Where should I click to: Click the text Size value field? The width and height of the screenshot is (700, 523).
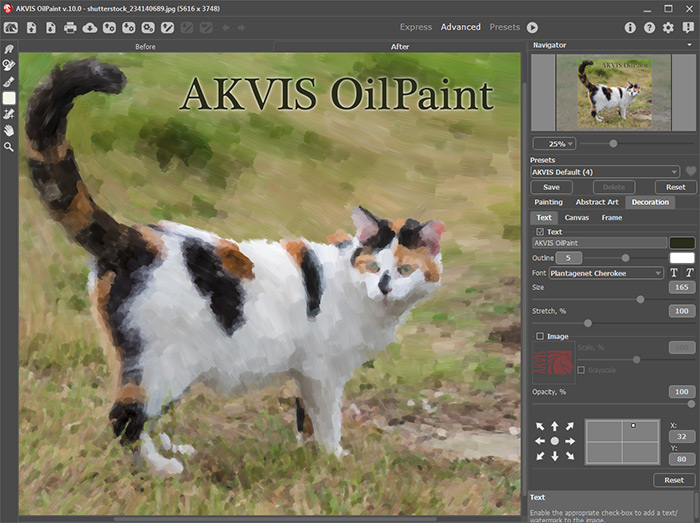click(682, 288)
